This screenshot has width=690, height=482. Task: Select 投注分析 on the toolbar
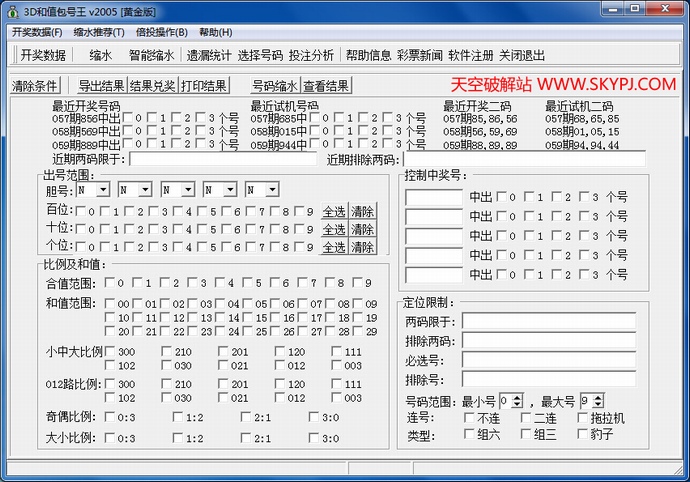click(311, 55)
